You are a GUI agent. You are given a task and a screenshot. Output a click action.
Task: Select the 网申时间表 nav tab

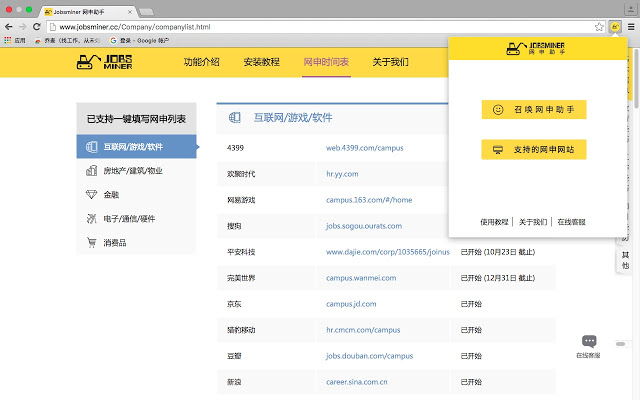pos(326,62)
